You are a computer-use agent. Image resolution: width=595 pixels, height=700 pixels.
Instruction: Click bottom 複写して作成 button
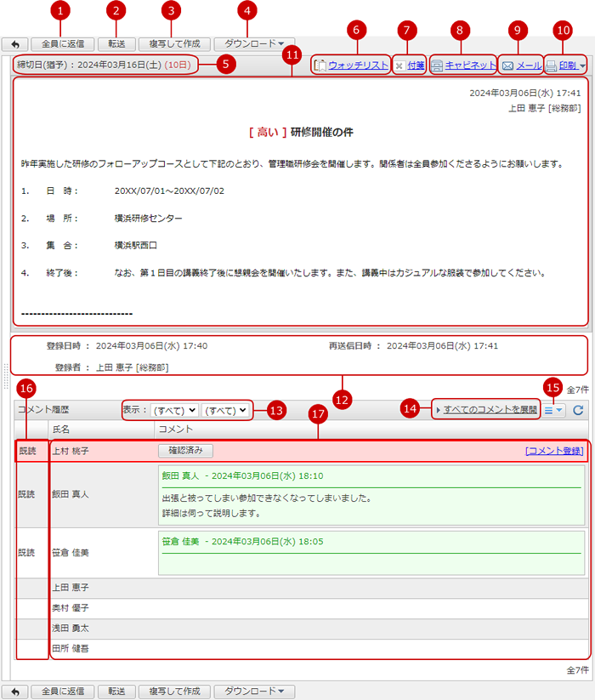pyautogui.click(x=174, y=691)
